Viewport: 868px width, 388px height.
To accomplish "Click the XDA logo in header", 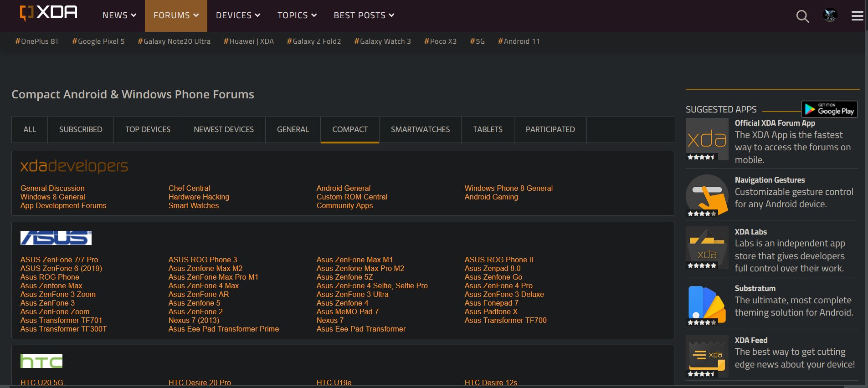I will click(x=48, y=13).
